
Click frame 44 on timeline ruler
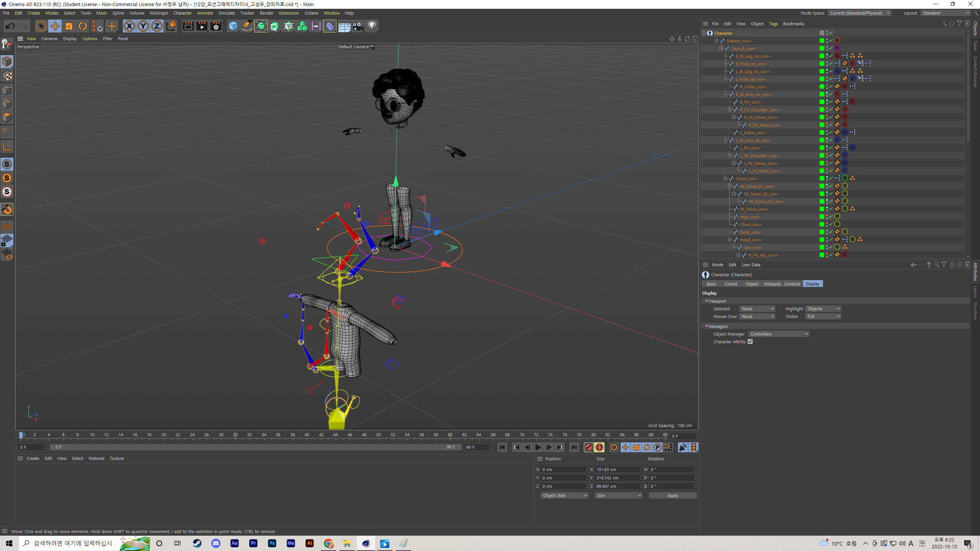tap(335, 435)
